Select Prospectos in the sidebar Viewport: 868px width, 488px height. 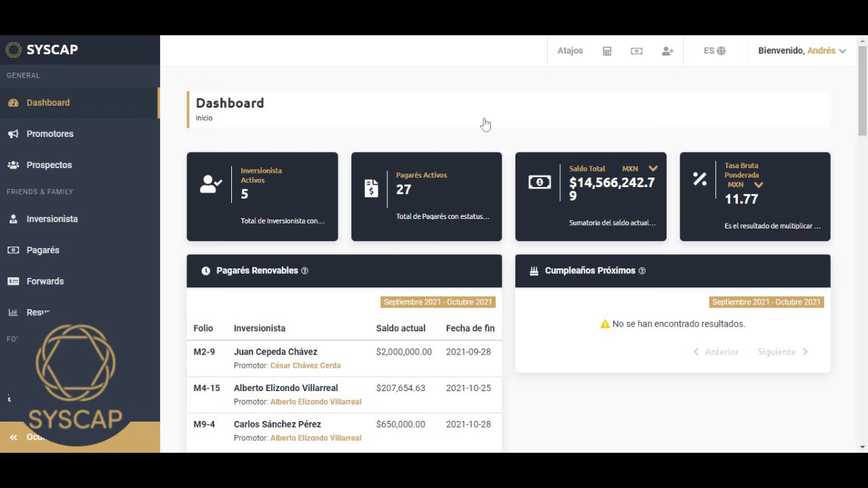(79, 165)
